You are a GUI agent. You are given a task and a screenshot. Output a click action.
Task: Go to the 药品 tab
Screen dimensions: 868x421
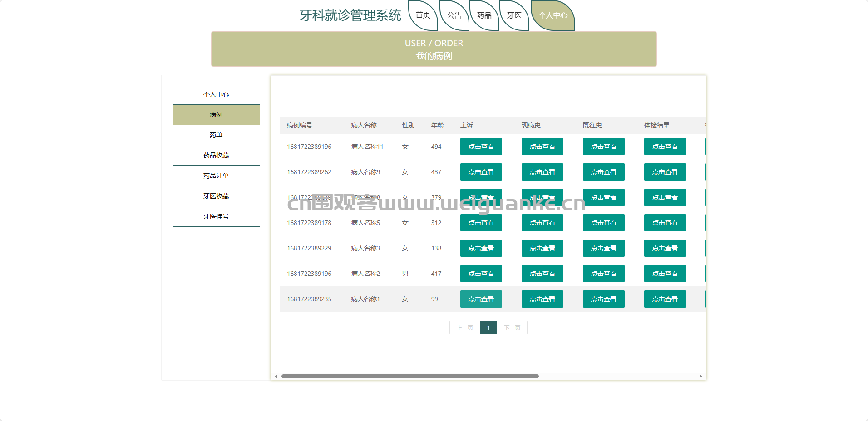click(x=484, y=15)
